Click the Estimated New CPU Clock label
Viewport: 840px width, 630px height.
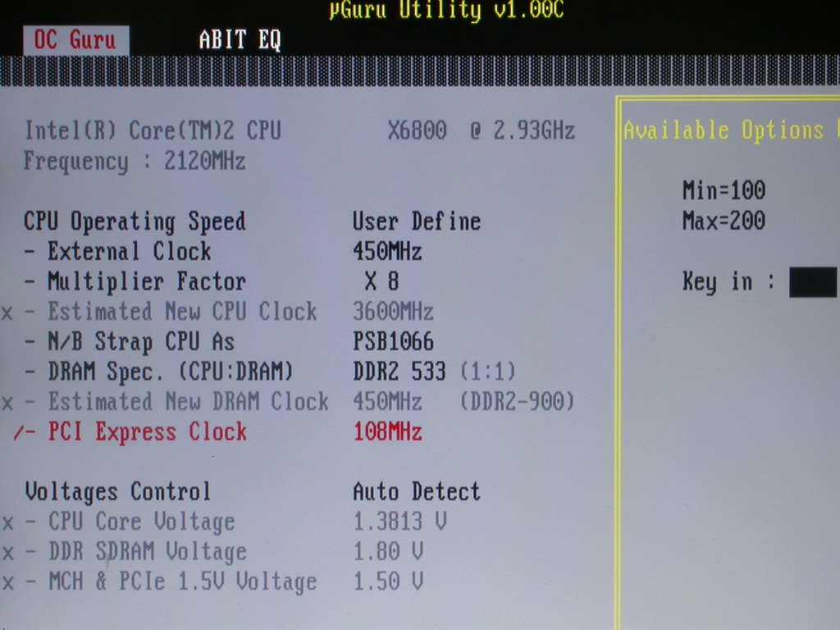point(182,311)
